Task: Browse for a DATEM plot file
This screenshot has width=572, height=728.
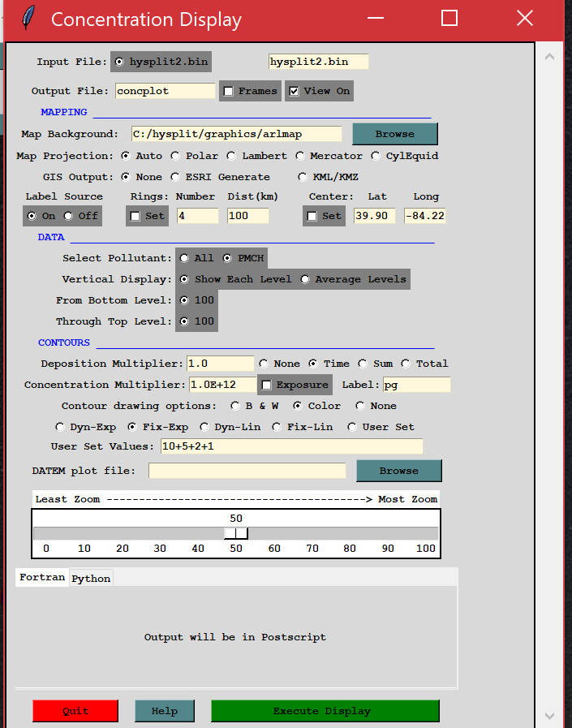Action: coord(399,471)
